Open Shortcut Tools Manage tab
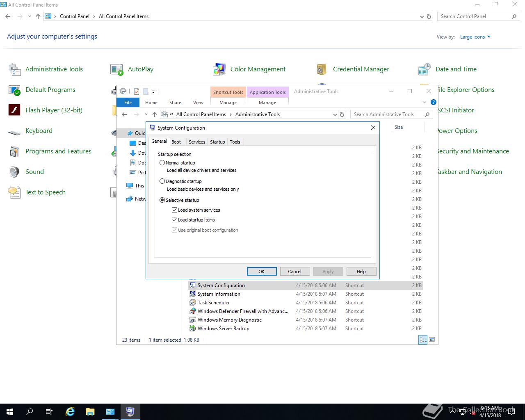Viewport: 525px width, 420px height. tap(228, 103)
